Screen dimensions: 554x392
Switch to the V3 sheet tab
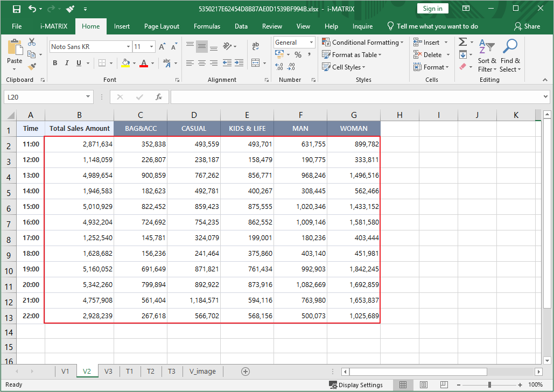108,371
